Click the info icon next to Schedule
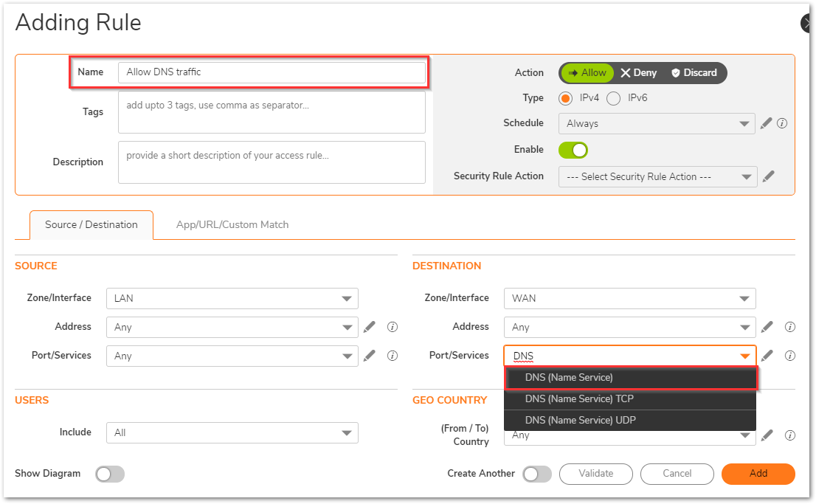Image resolution: width=816 pixels, height=504 pixels. (x=782, y=123)
